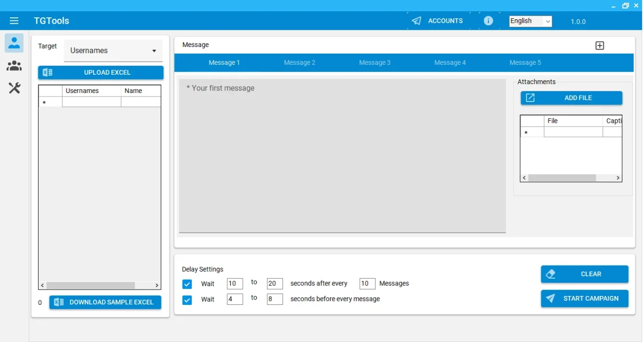Expand the Target Usernames dropdown
The image size is (644, 342).
coord(113,50)
